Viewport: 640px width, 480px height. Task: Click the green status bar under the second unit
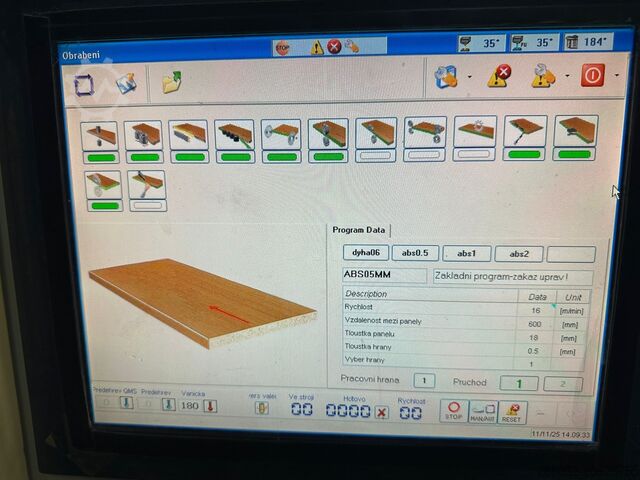click(144, 157)
